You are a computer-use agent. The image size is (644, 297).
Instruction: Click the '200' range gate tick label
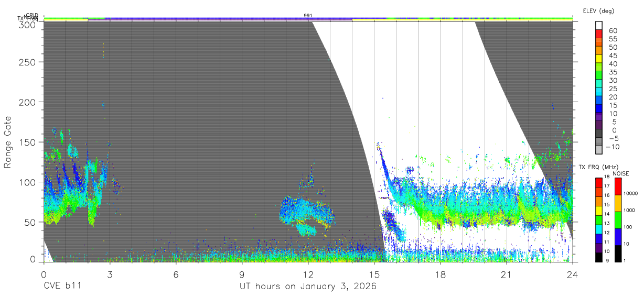tap(28, 102)
